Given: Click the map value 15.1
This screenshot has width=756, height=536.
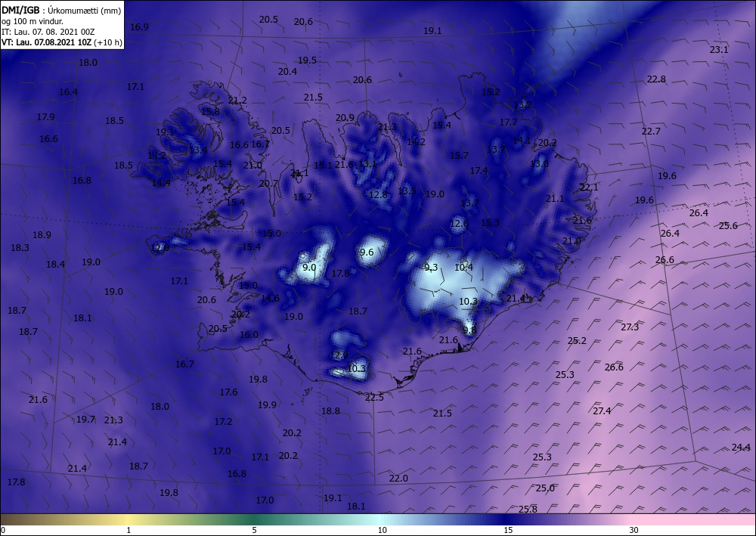Looking at the screenshot, I should pos(323,166).
